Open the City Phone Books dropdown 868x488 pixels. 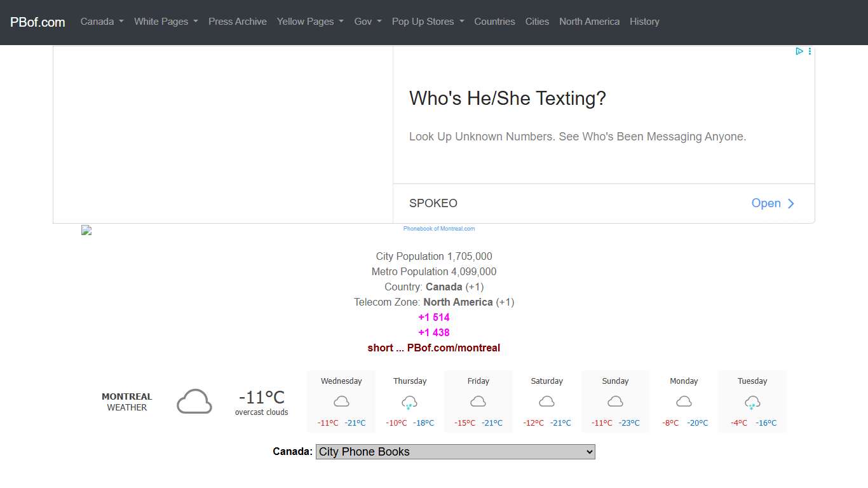(455, 452)
